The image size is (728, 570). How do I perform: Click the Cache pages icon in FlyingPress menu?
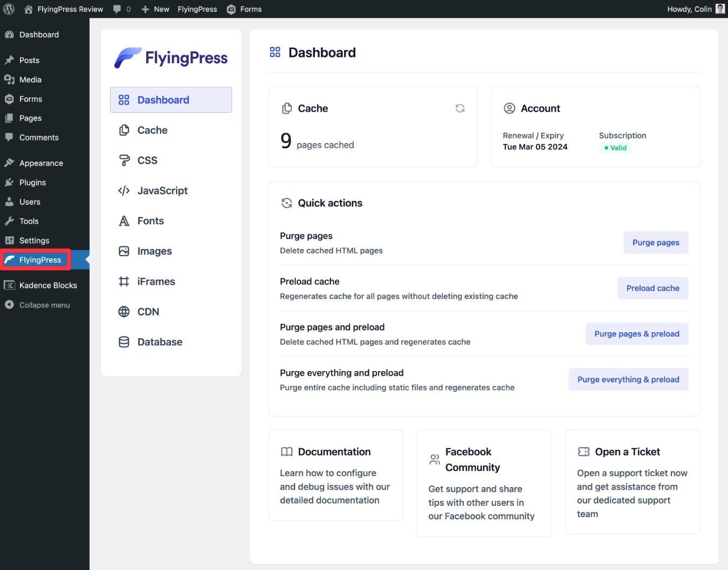(x=124, y=130)
